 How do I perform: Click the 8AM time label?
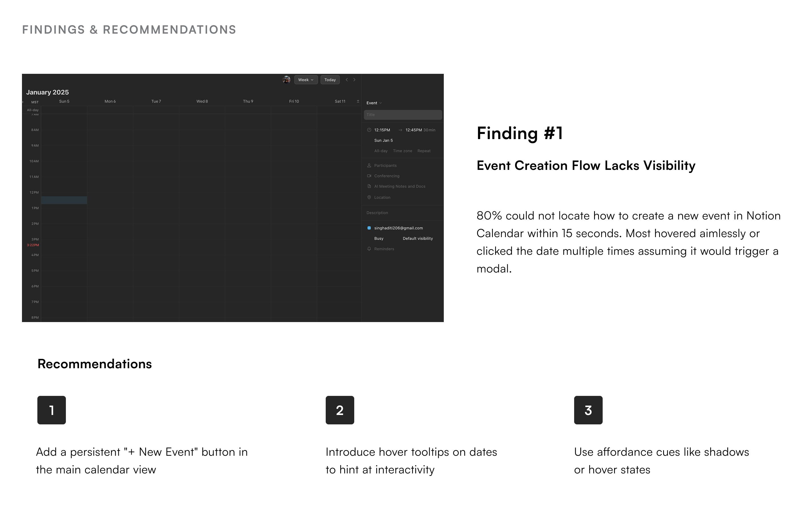[x=35, y=130]
